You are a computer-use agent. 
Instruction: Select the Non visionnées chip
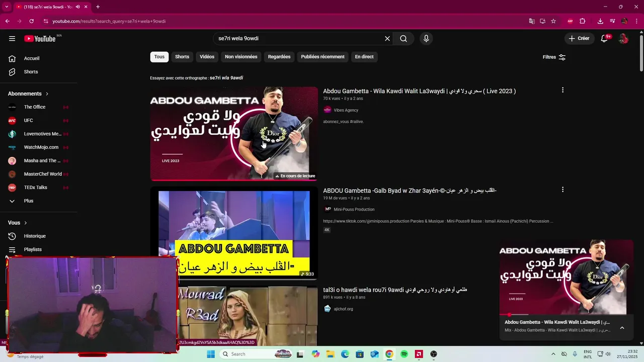(241, 57)
